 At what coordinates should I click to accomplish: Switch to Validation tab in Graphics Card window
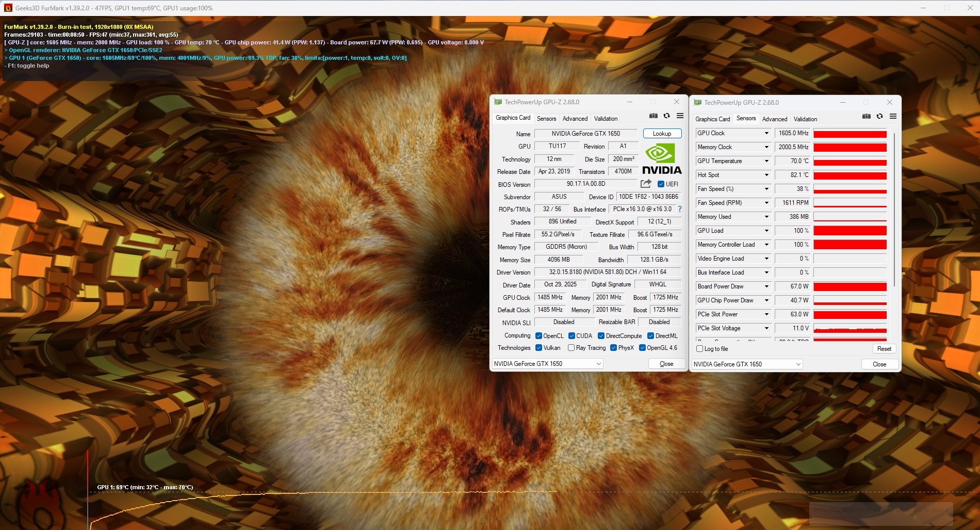pyautogui.click(x=606, y=119)
